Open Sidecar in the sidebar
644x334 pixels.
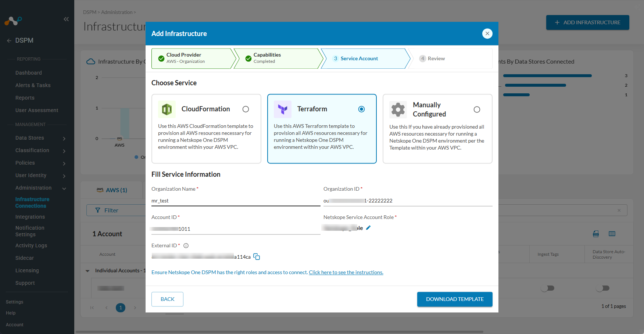25,258
